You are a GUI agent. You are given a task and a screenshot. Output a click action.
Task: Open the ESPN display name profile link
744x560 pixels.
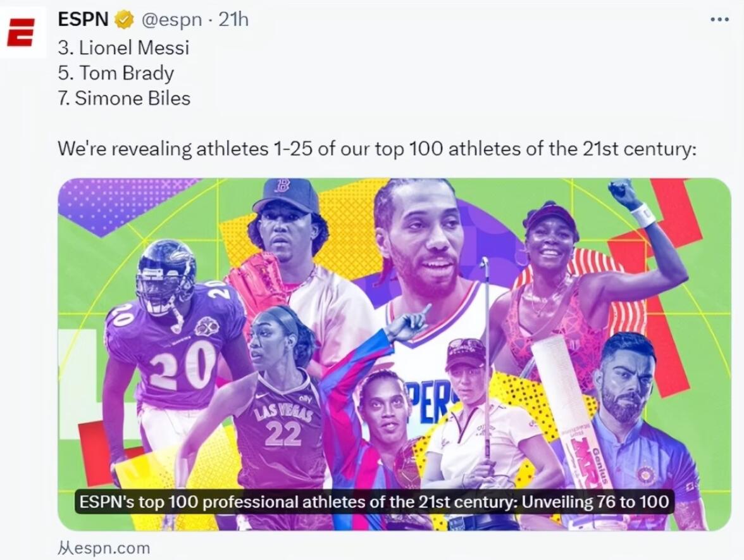coord(83,20)
